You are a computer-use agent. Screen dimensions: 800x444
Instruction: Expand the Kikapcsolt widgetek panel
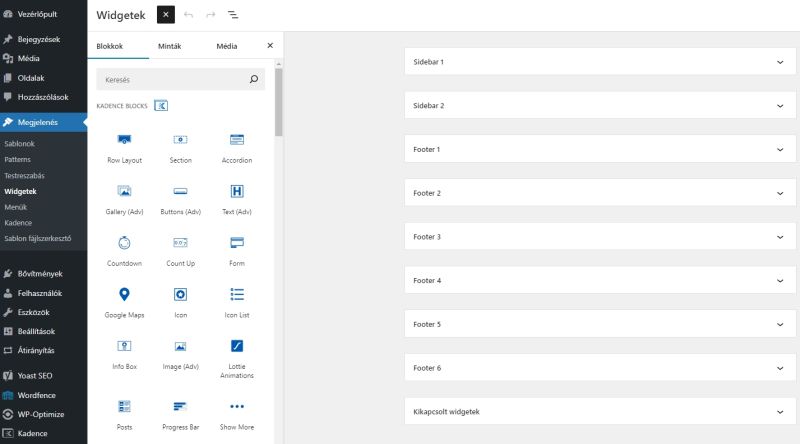coord(599,412)
